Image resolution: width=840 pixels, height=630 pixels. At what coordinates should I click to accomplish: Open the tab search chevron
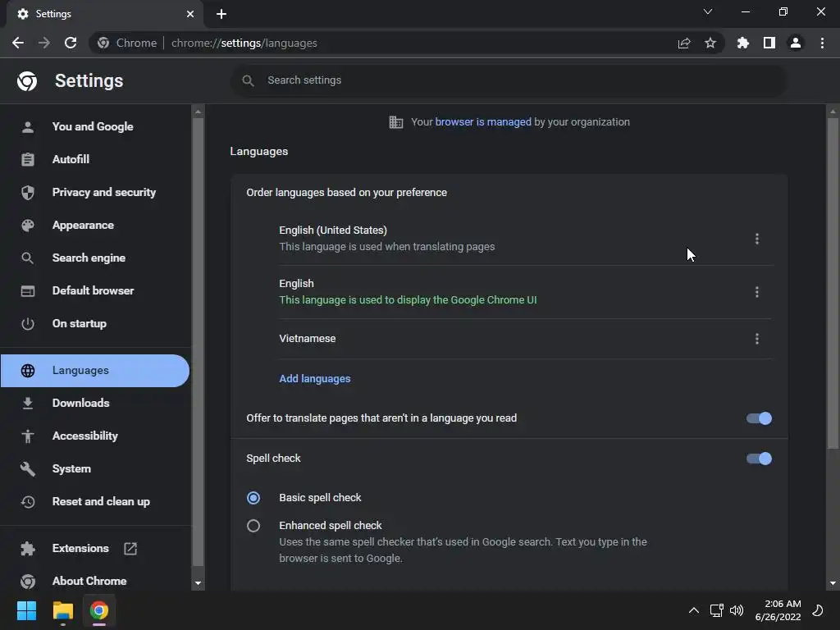(708, 11)
